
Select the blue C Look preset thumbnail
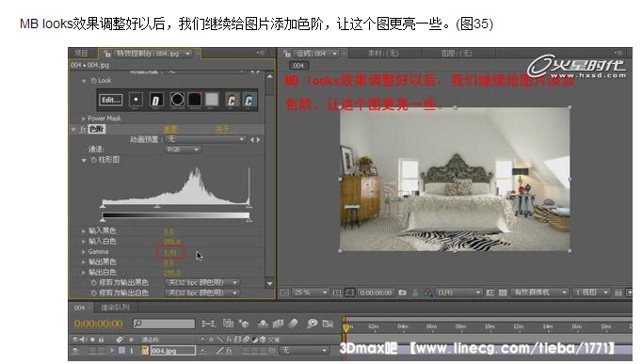(249, 101)
